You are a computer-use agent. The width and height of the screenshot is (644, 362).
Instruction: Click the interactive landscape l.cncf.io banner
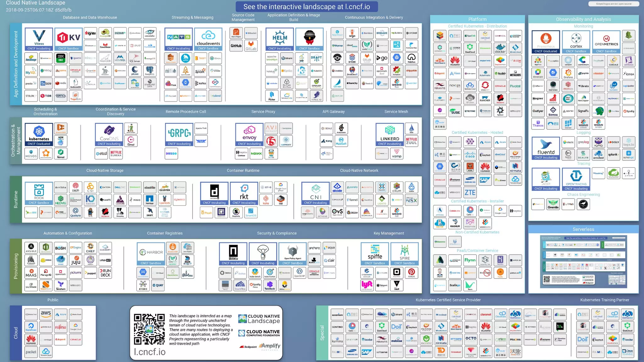[307, 7]
